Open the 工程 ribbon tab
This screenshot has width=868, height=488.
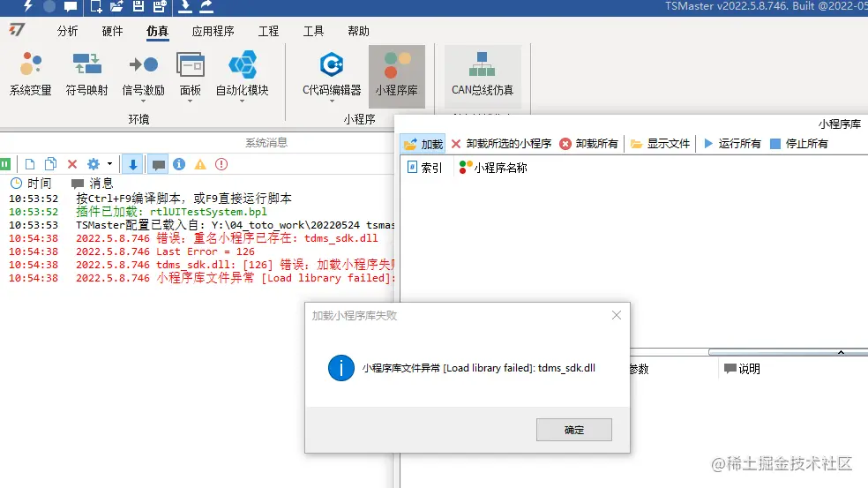pyautogui.click(x=268, y=31)
